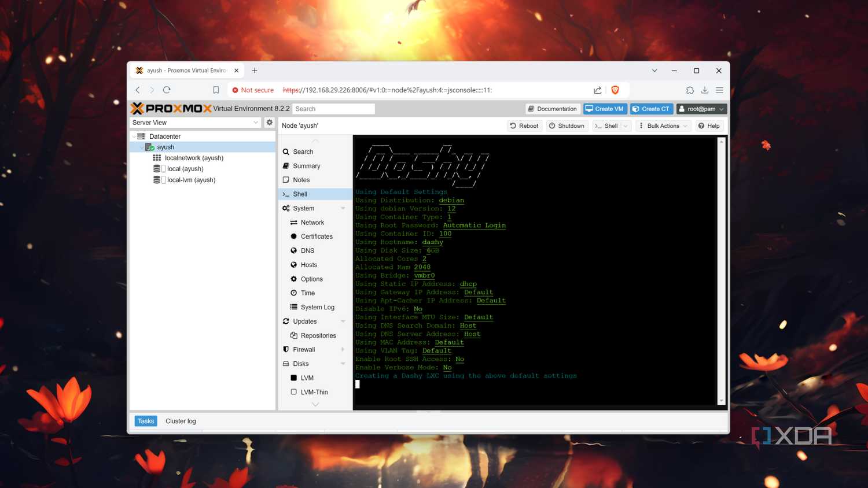Click Create VM button
The image size is (868, 488).
coord(605,109)
